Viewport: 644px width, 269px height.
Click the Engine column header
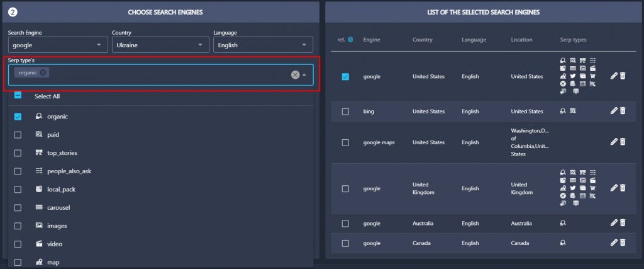(372, 40)
